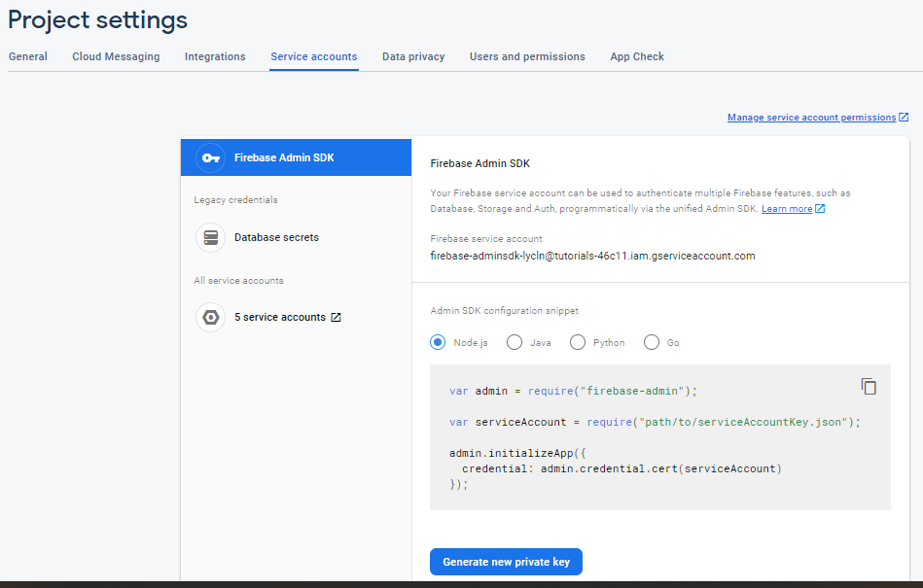Click the hexagon icon beside 5 service accounts
The width and height of the screenshot is (923, 588).
coord(211,317)
